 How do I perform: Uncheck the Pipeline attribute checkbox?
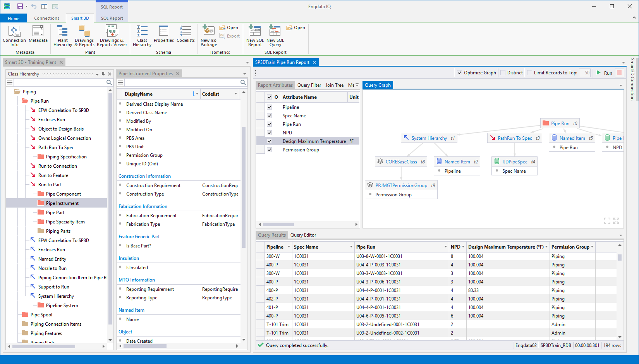click(269, 107)
